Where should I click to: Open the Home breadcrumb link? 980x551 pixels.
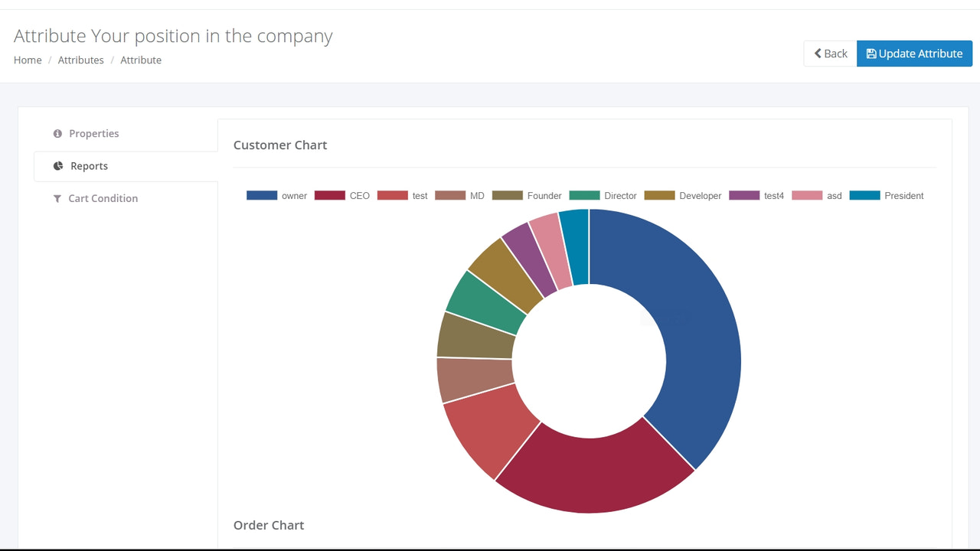[27, 60]
